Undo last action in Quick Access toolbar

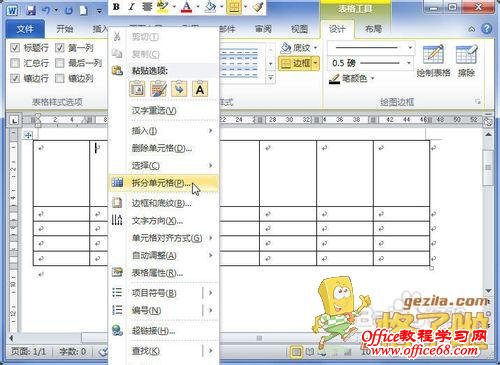[46, 10]
